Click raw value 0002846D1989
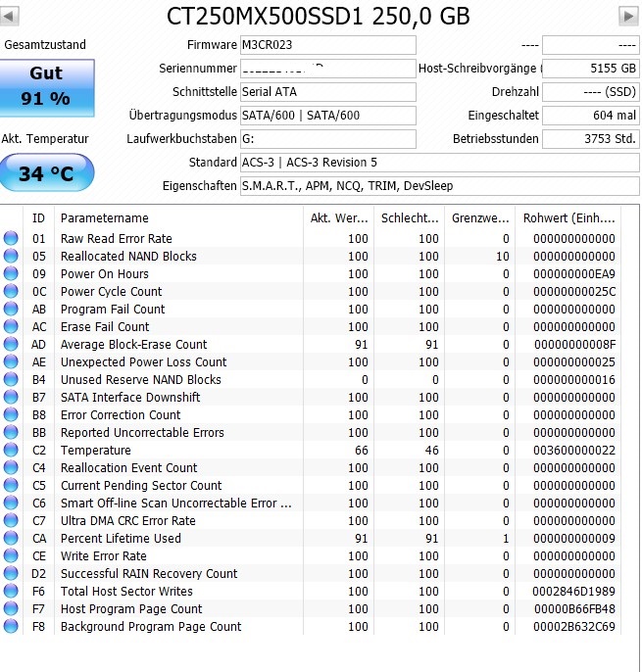 click(x=573, y=591)
